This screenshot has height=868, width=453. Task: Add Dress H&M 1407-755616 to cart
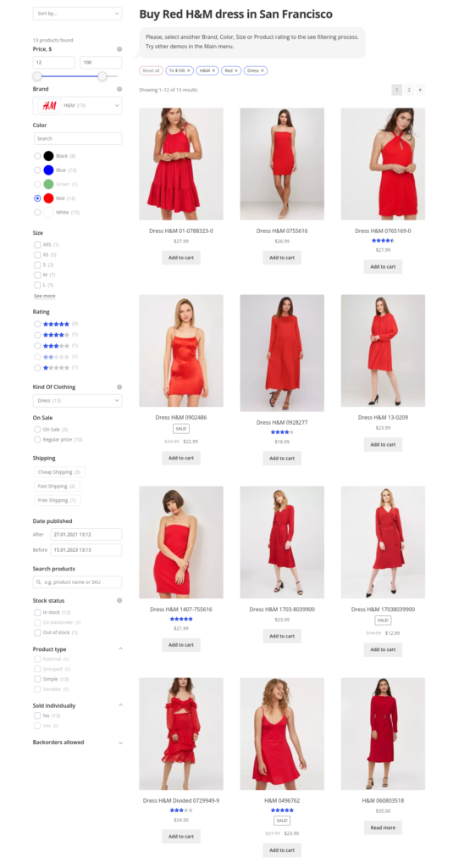pos(181,645)
